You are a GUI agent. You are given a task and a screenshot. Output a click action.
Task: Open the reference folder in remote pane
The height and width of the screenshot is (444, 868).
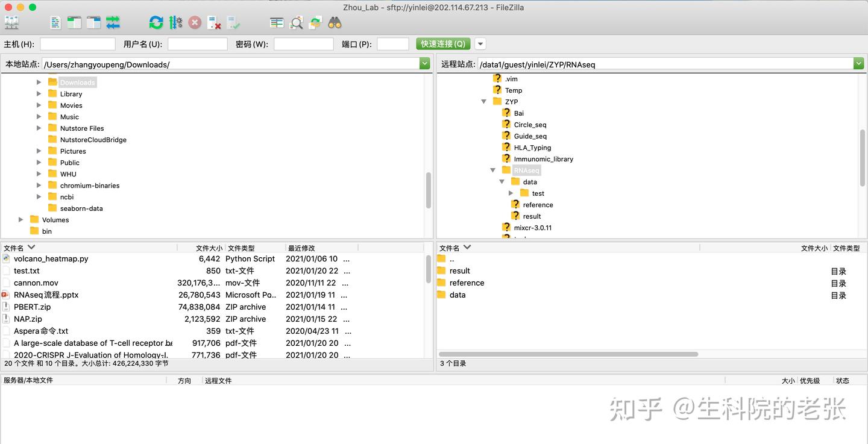pyautogui.click(x=467, y=283)
